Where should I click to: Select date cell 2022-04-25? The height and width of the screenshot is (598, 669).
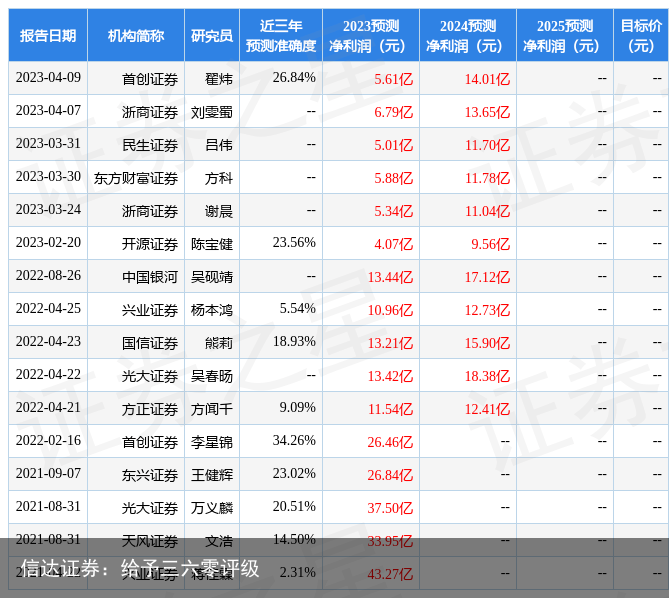(48, 308)
